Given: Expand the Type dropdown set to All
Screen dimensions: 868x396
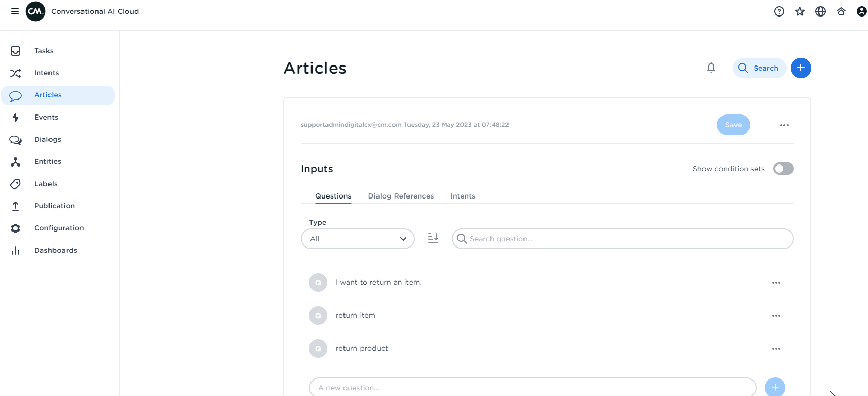Looking at the screenshot, I should pyautogui.click(x=357, y=239).
